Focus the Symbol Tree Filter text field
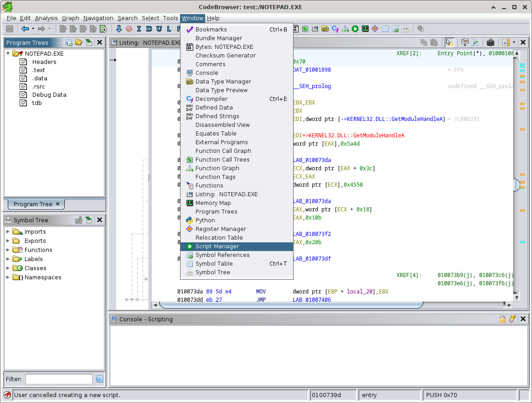Image resolution: width=532 pixels, height=403 pixels. [x=59, y=379]
